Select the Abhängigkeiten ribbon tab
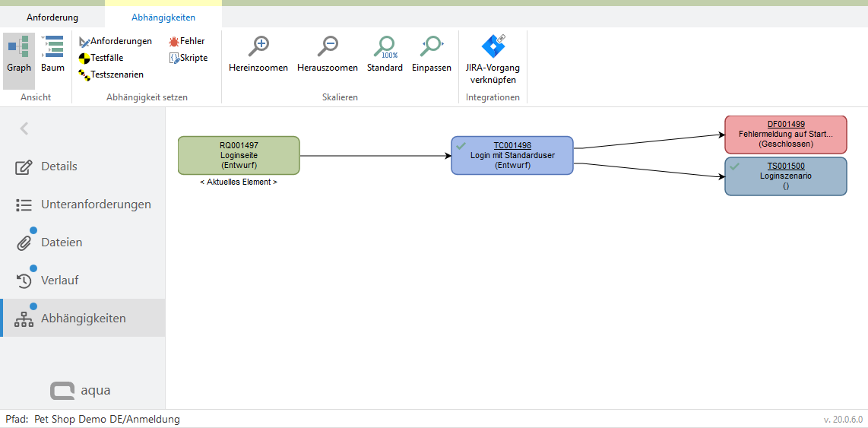 click(x=163, y=17)
